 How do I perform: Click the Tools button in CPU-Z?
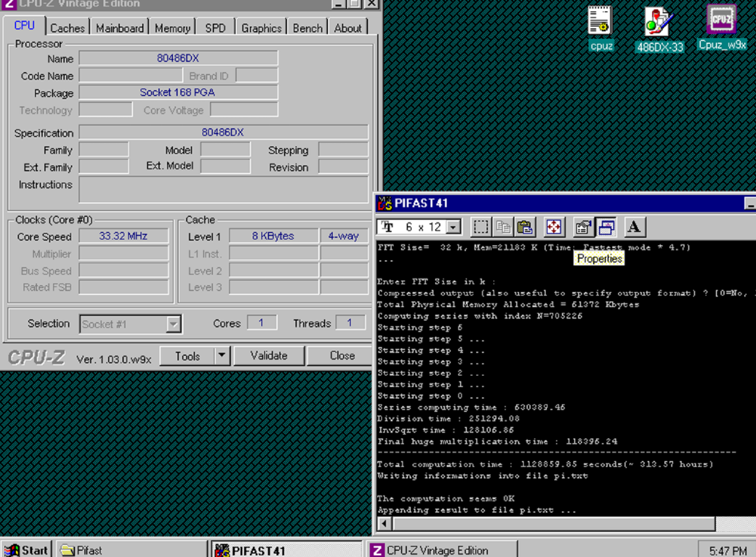[x=188, y=356]
